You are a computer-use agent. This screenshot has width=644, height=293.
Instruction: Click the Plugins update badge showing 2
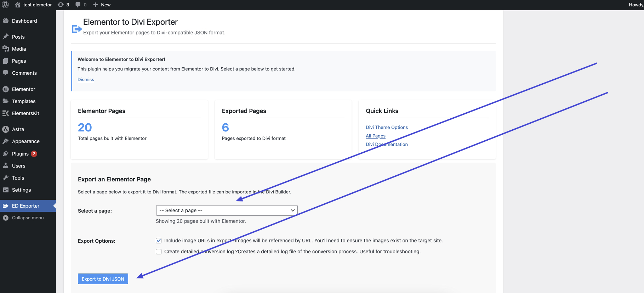coord(34,153)
